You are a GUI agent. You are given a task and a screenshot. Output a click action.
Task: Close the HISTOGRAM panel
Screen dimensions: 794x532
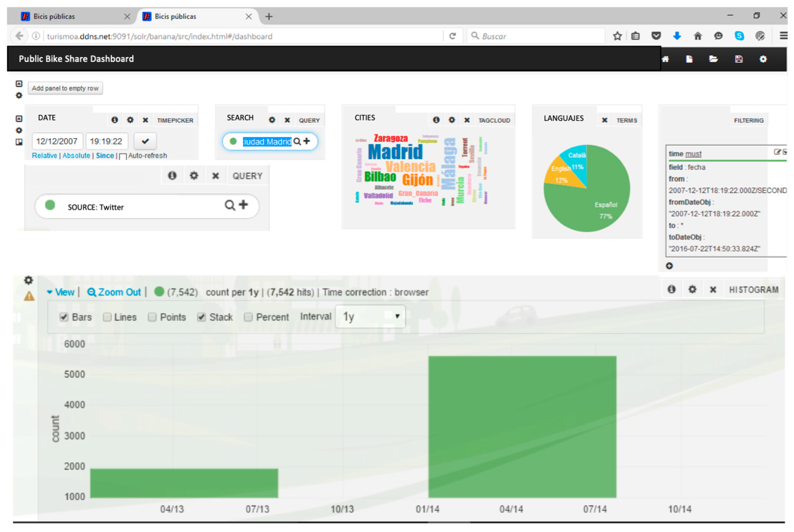(x=713, y=289)
